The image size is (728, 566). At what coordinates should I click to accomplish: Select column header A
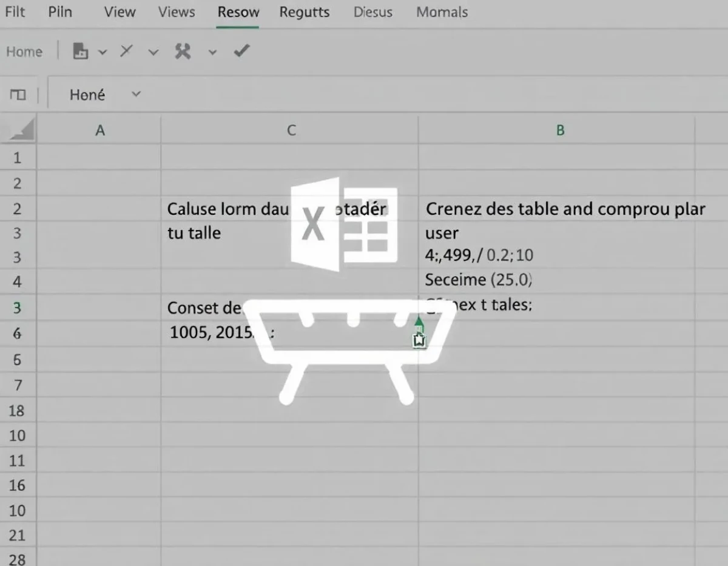point(100,130)
